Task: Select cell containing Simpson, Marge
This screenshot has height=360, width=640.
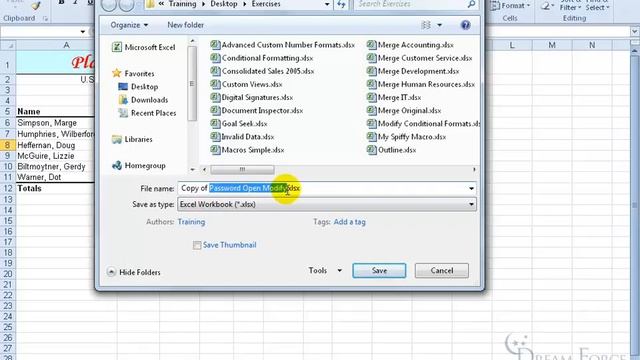Action: [55, 123]
